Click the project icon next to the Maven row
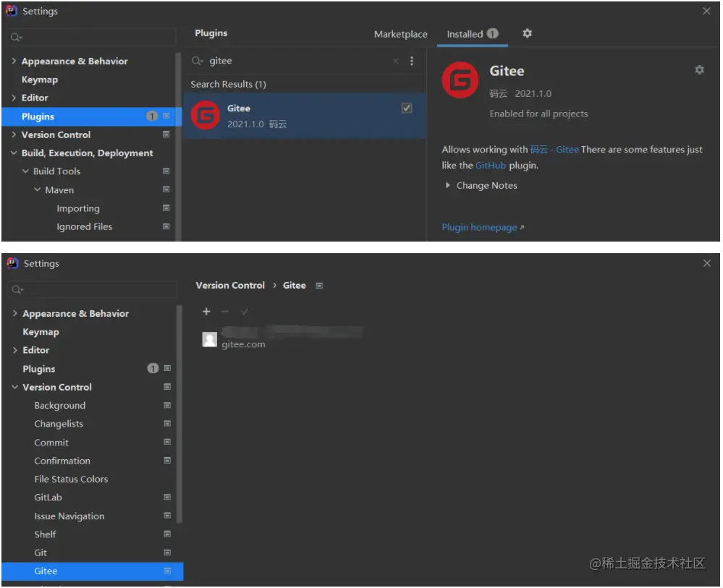This screenshot has width=723, height=588. pos(166,189)
